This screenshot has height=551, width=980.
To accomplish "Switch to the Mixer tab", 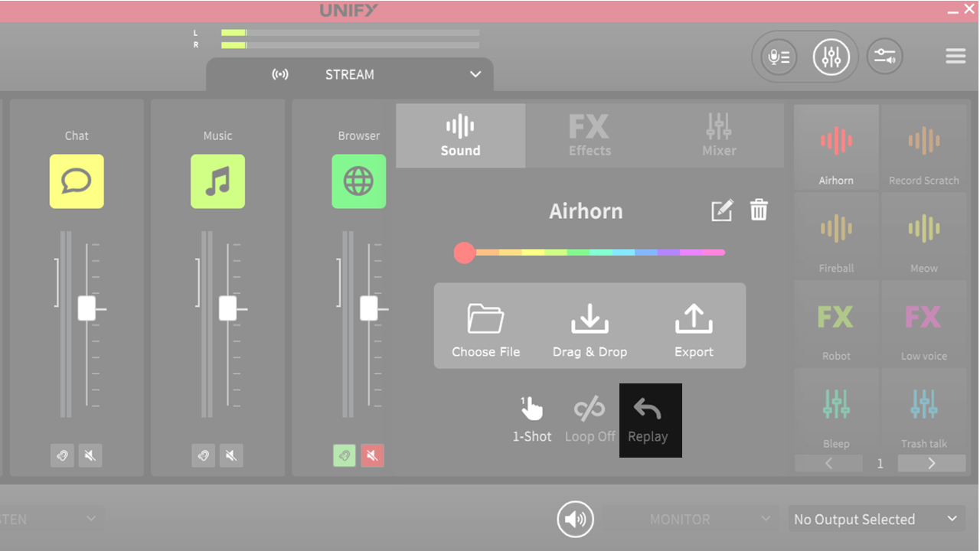I will 719,135.
